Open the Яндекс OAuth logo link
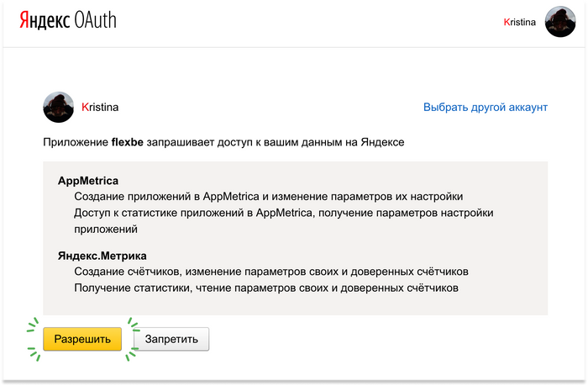 point(68,20)
